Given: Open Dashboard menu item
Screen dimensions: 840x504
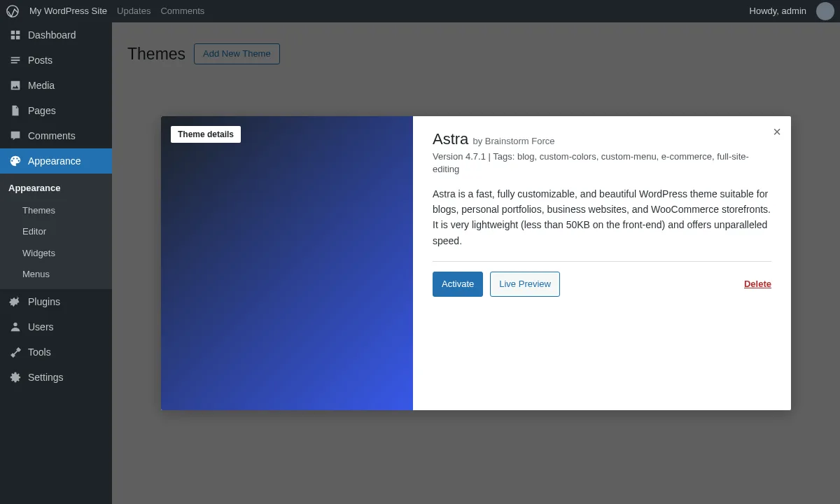Looking at the screenshot, I should pos(56,35).
